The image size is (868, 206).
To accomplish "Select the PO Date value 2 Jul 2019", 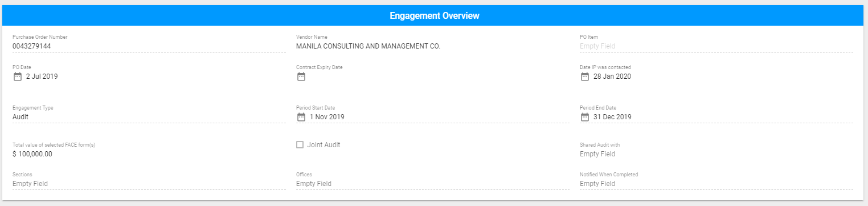I will click(x=42, y=76).
